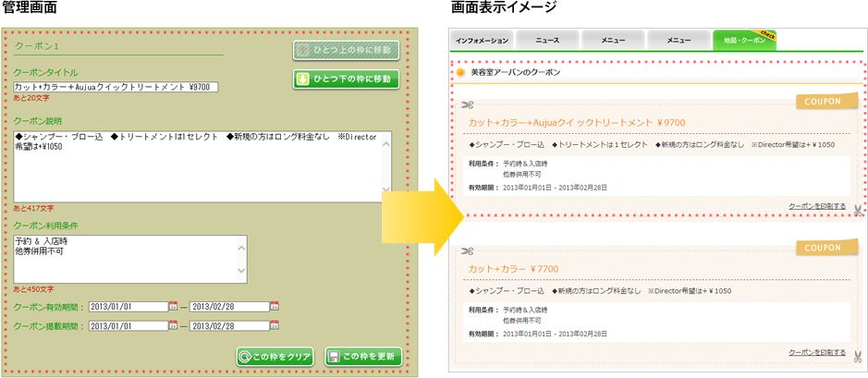Click the ひとつ下の枠に移動 button
The image size is (868, 378).
pyautogui.click(x=346, y=79)
